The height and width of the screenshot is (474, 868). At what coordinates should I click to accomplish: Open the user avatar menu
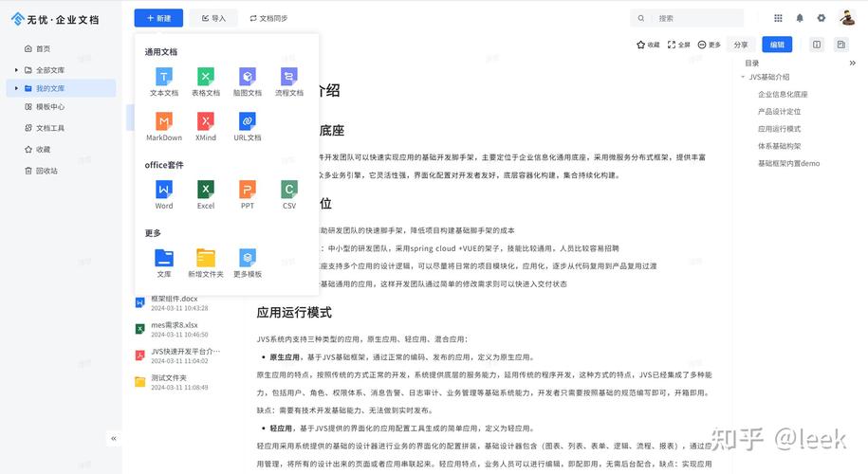(847, 18)
